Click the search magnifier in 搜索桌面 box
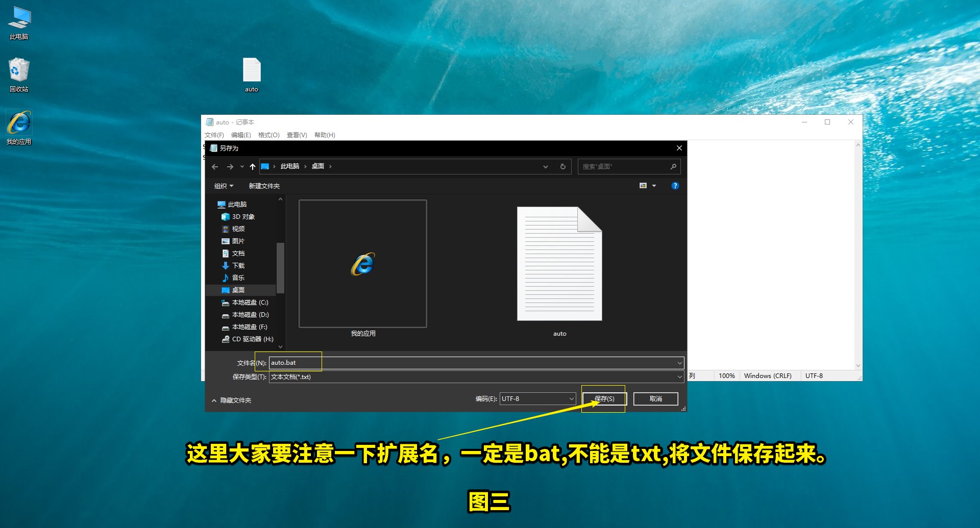980x528 pixels. pos(673,166)
